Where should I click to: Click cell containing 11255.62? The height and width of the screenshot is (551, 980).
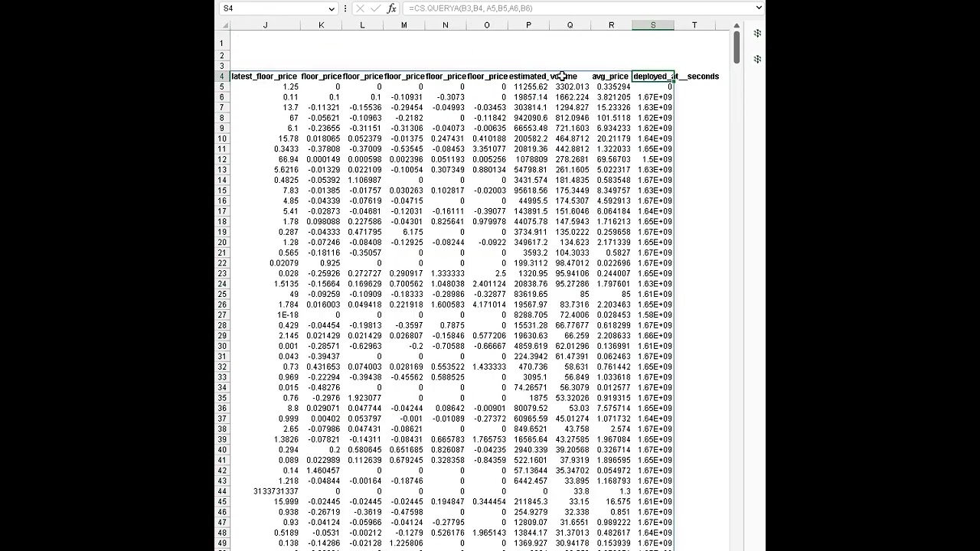coord(528,86)
